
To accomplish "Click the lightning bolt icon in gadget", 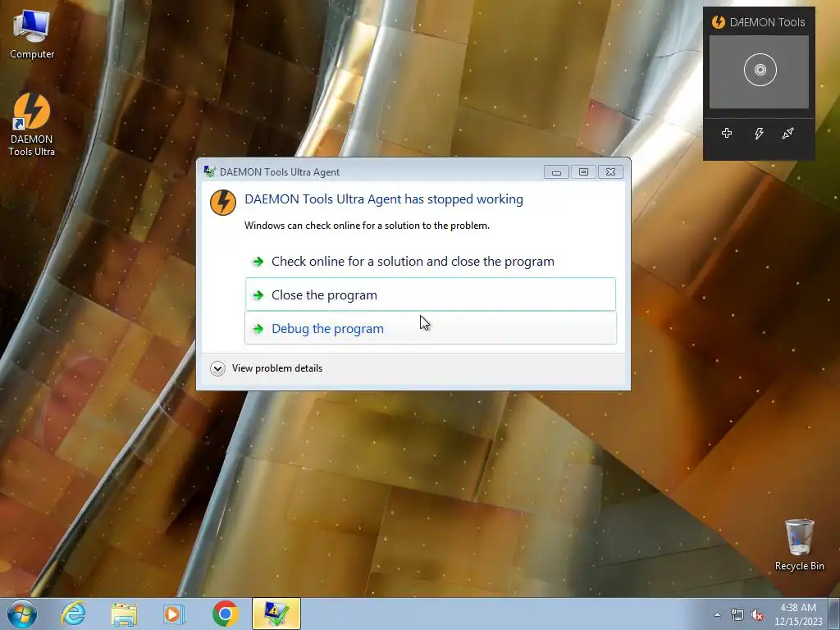I will point(759,134).
